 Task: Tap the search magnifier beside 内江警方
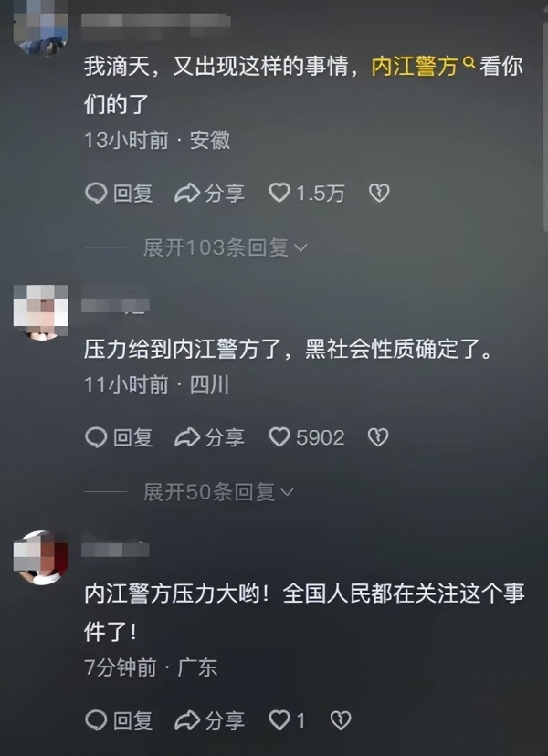469,62
